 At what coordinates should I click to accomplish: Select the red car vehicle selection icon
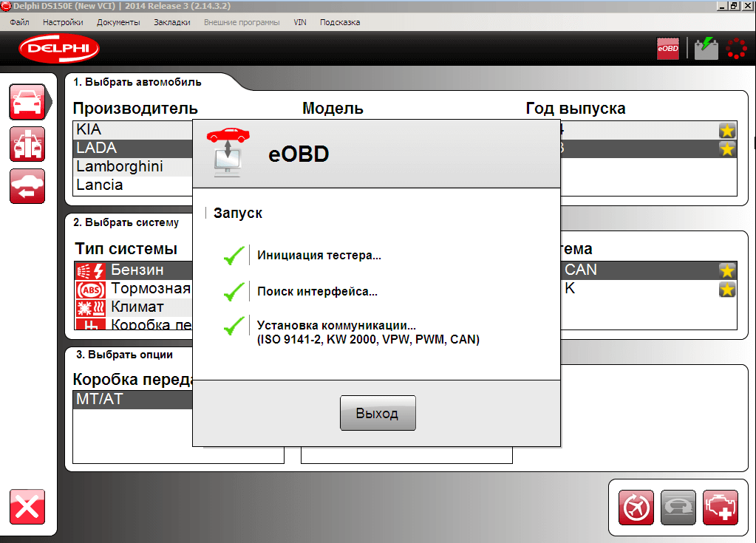(27, 102)
